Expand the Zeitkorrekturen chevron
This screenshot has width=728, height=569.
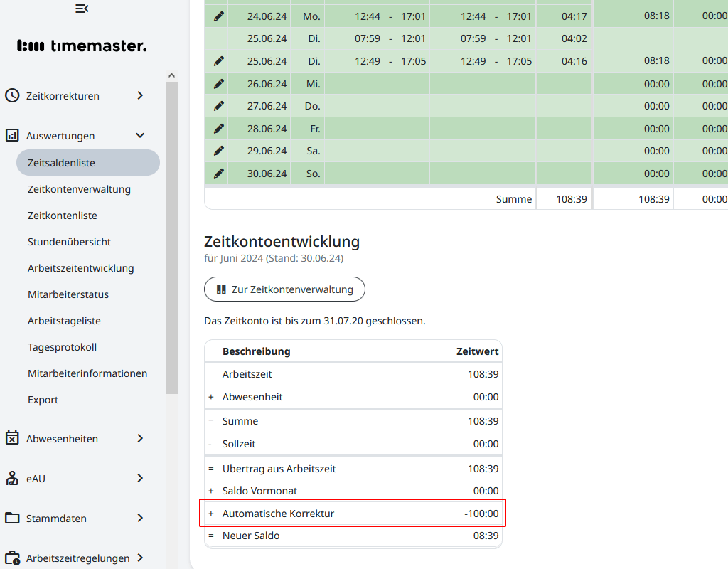(x=140, y=95)
